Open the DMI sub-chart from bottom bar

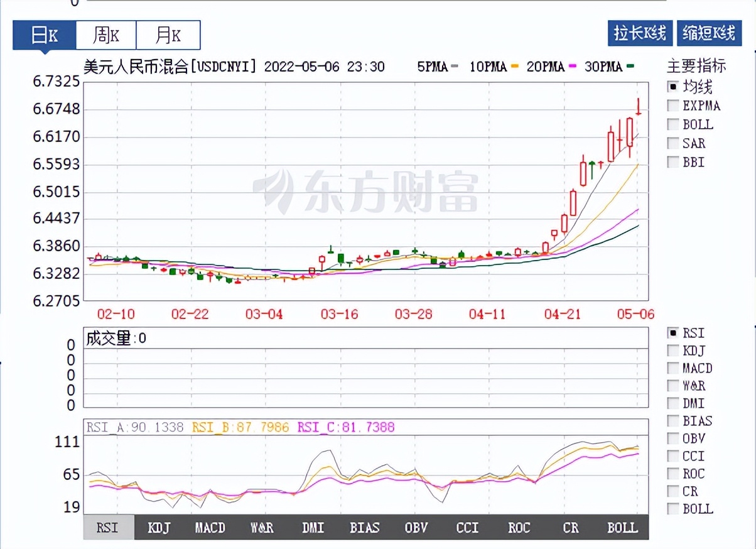point(313,528)
